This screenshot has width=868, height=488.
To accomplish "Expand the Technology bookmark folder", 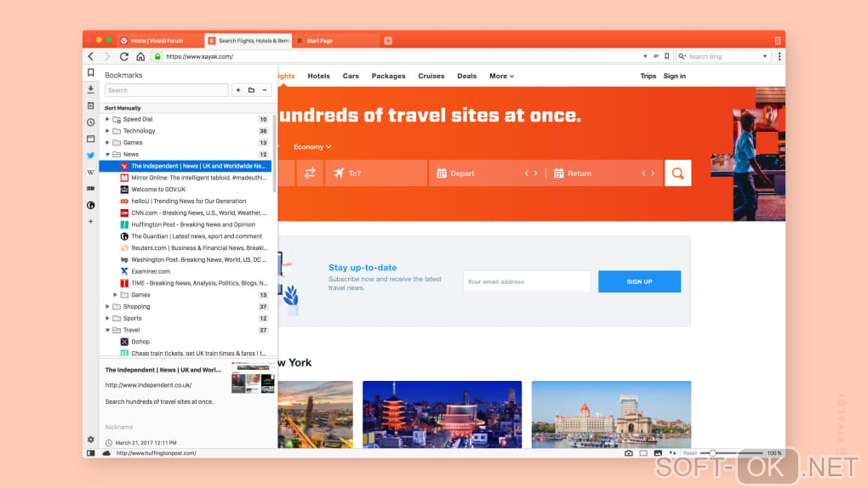I will (x=107, y=131).
